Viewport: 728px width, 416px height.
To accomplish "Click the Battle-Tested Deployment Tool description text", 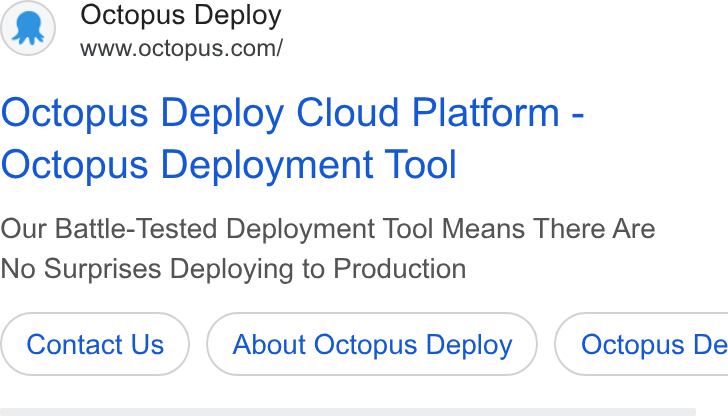I will [x=328, y=248].
